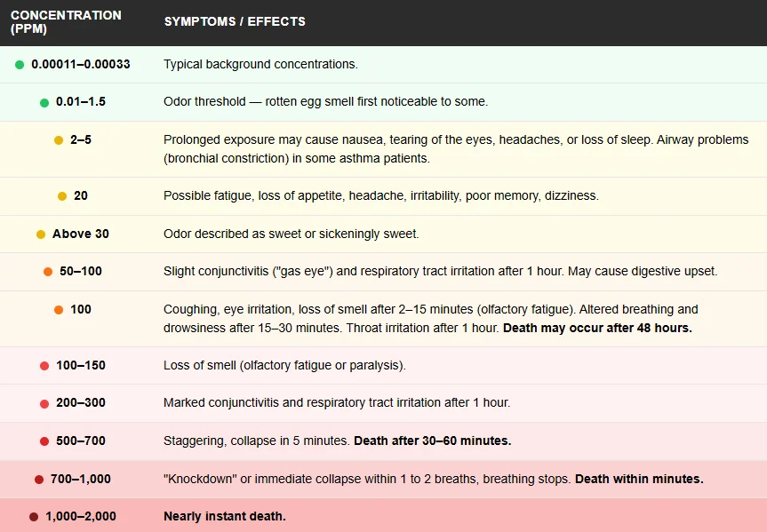Click the orange dot next to 50–100
Image resolution: width=767 pixels, height=532 pixels.
pos(48,272)
